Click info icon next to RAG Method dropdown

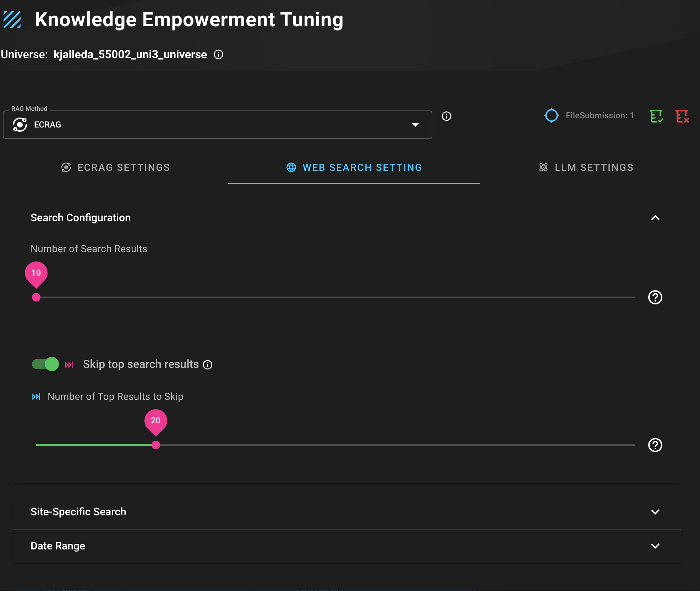pyautogui.click(x=446, y=116)
